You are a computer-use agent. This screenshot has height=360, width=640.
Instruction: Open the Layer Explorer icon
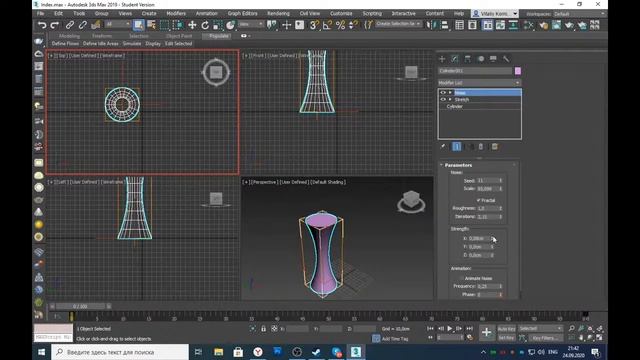click(x=472, y=25)
